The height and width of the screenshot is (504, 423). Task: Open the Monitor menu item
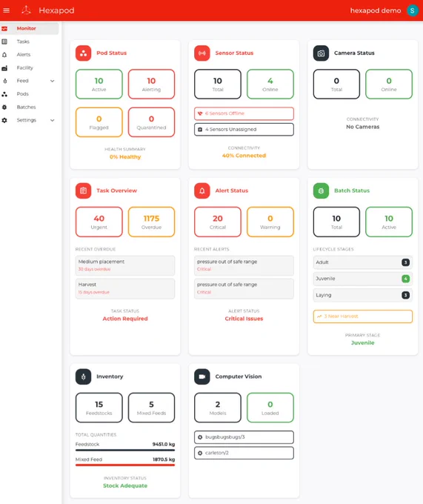pyautogui.click(x=29, y=28)
